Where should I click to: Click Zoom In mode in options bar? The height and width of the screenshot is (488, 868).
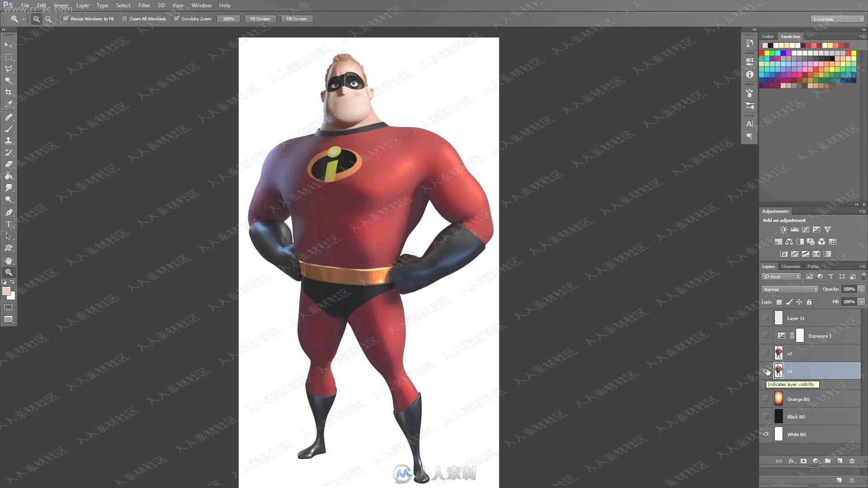pos(37,19)
